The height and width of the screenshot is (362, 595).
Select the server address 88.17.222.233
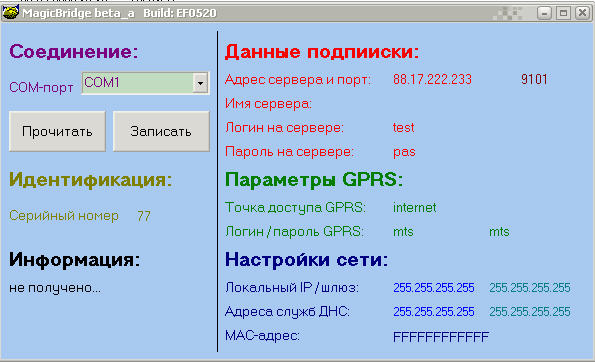click(432, 79)
